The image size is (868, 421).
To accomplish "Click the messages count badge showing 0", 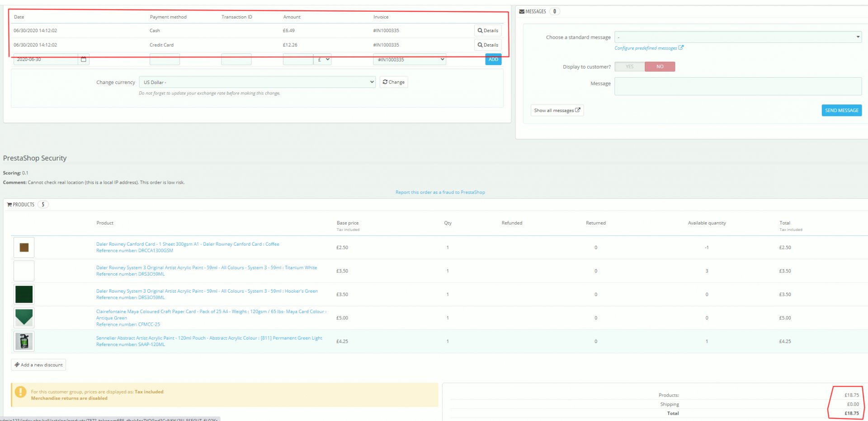I will pyautogui.click(x=555, y=12).
